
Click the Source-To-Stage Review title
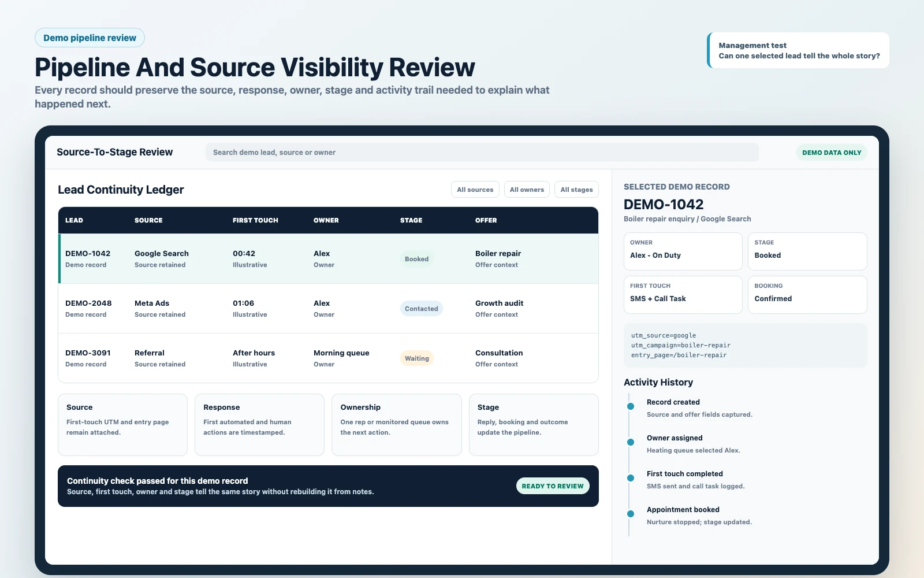[114, 152]
